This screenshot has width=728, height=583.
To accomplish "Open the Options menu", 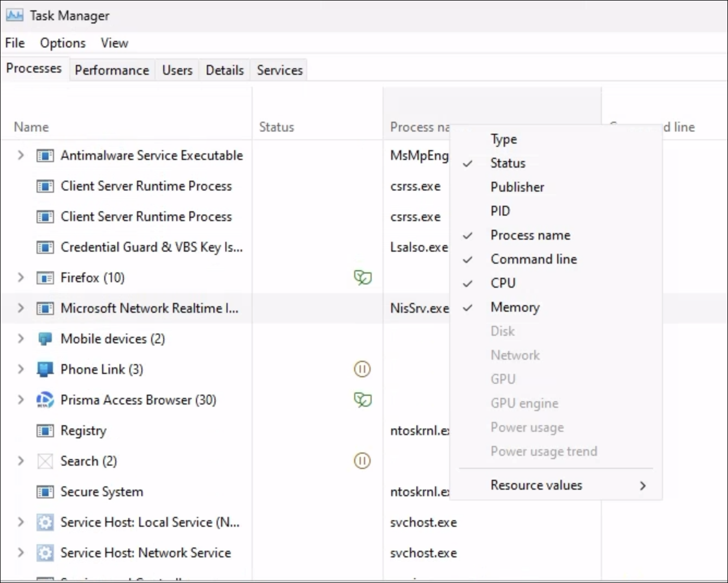I will (63, 43).
